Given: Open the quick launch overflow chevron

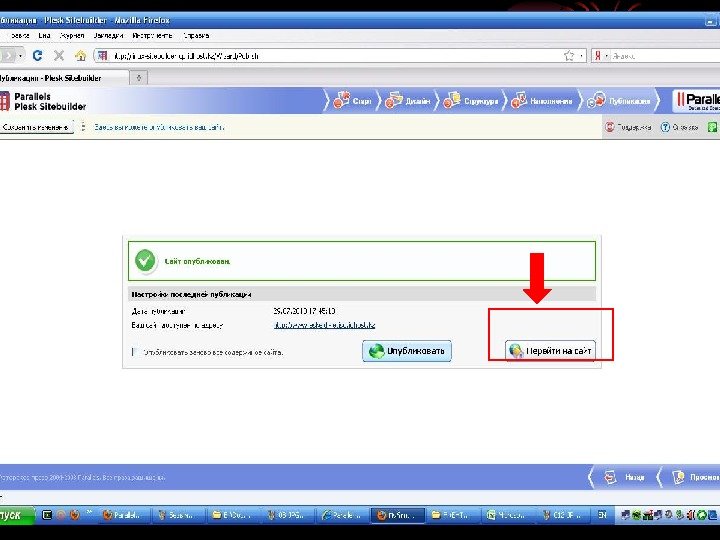Looking at the screenshot, I should click(89, 512).
